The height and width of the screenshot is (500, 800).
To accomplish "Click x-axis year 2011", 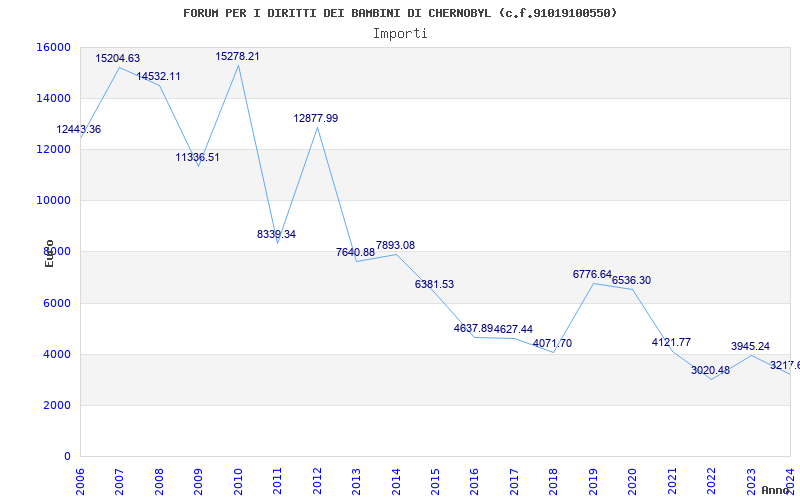I will pyautogui.click(x=277, y=481).
